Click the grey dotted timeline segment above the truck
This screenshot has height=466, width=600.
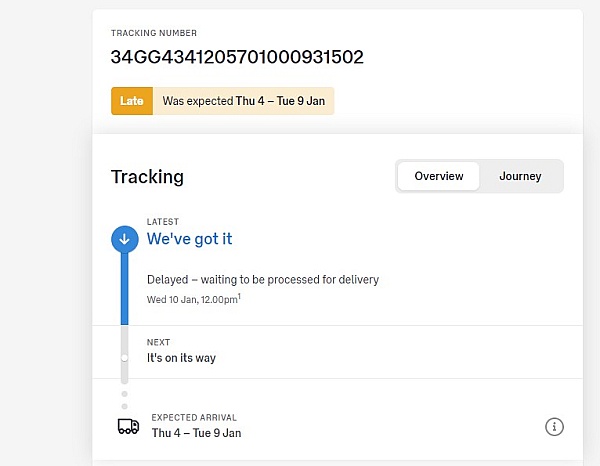click(x=124, y=399)
